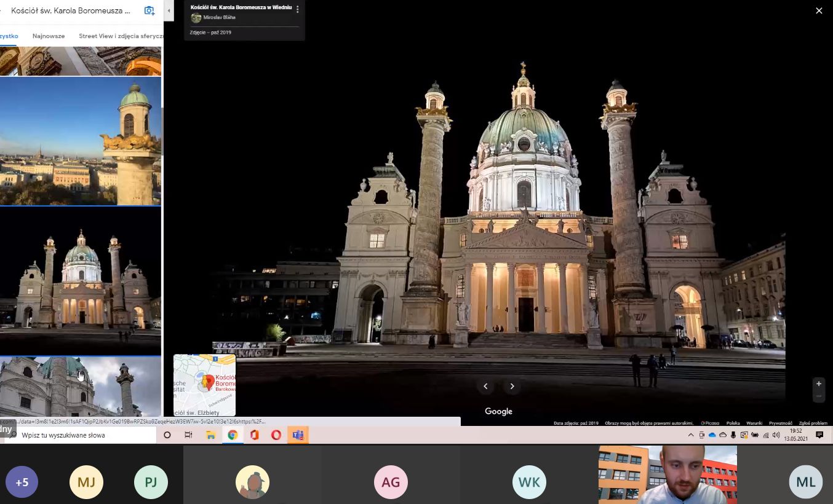Click the mini map thumbnail
833x504 pixels.
click(x=204, y=385)
